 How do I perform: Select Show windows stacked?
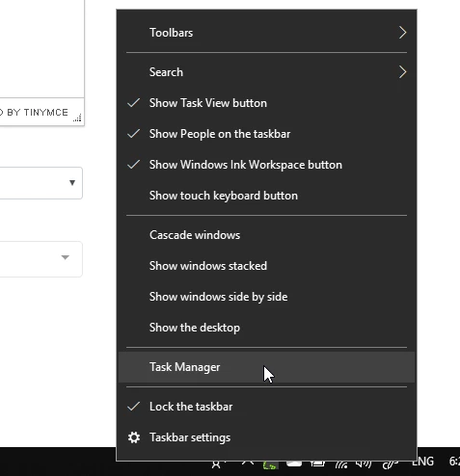pos(266,266)
